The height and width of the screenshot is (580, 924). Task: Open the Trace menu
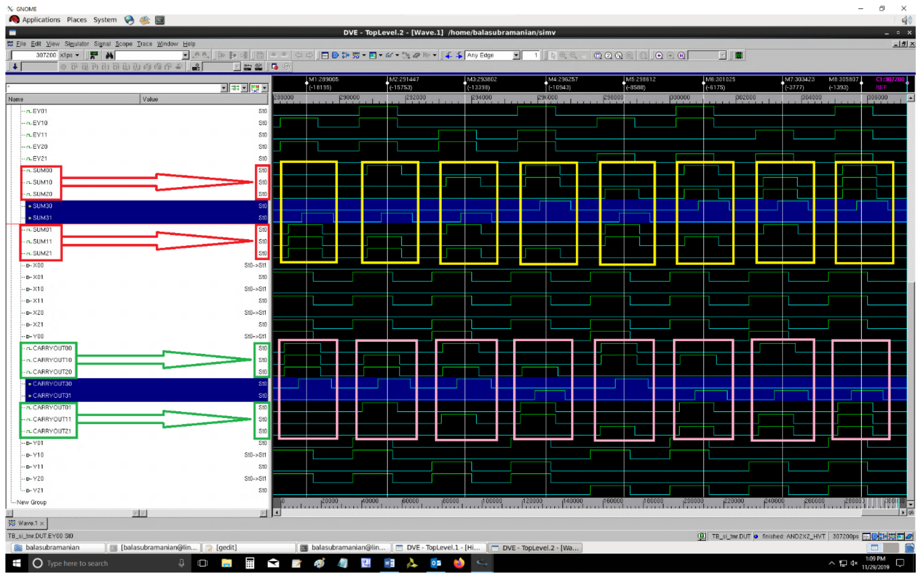(144, 44)
